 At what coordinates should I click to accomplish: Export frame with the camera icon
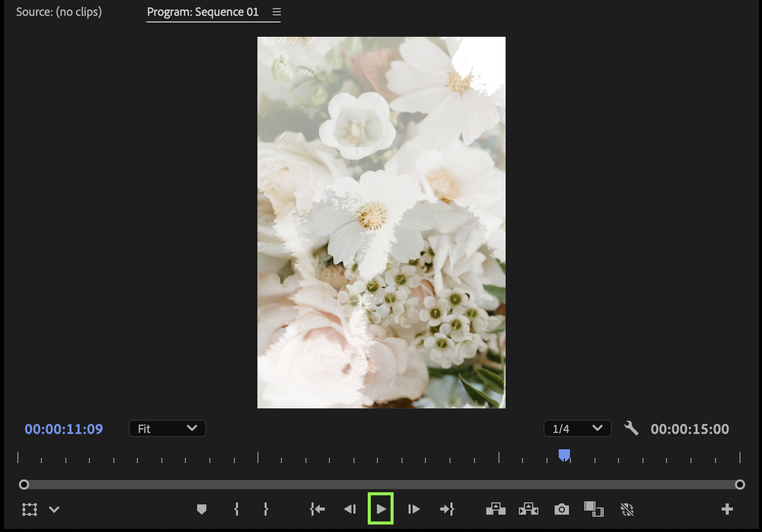coord(561,509)
